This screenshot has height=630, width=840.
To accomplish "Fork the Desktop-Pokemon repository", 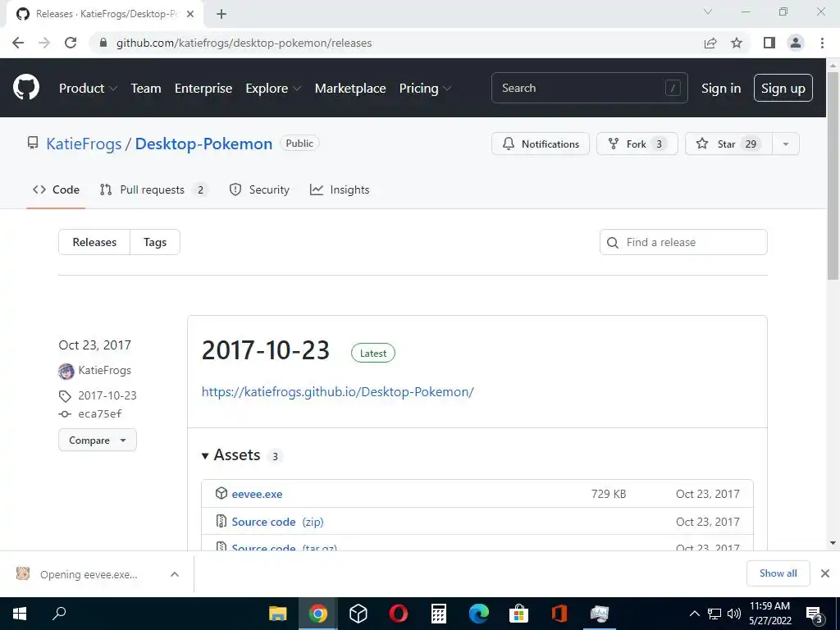I will pyautogui.click(x=637, y=144).
